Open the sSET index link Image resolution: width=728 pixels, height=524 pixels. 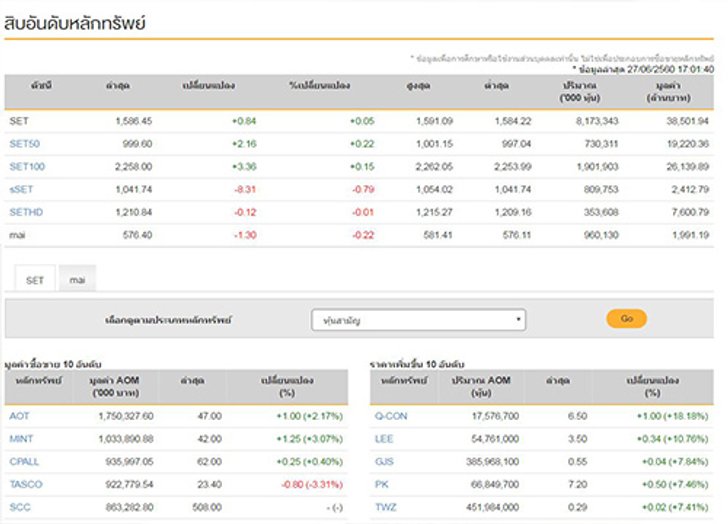click(x=21, y=189)
